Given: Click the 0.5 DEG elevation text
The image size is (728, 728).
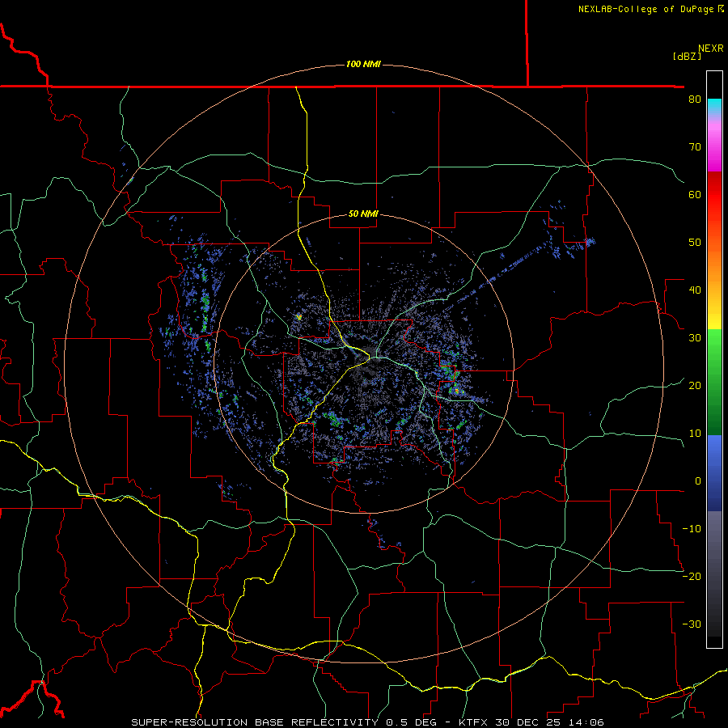Looking at the screenshot, I should pyautogui.click(x=411, y=722).
